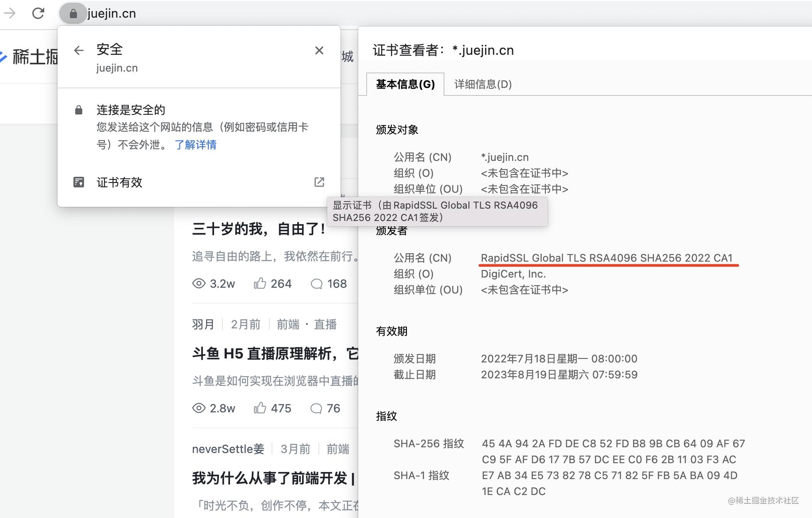
Task: Go back in the security popup
Action: click(x=79, y=50)
